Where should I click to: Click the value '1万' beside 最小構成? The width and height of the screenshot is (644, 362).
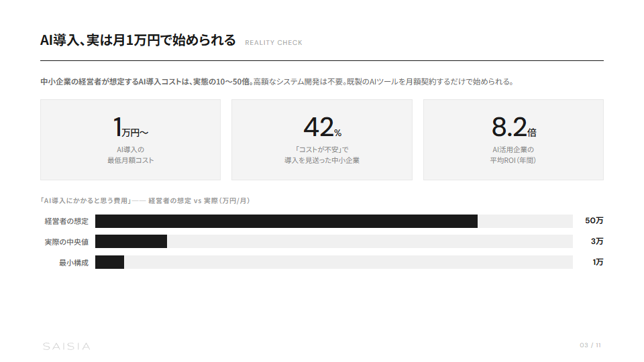point(598,262)
